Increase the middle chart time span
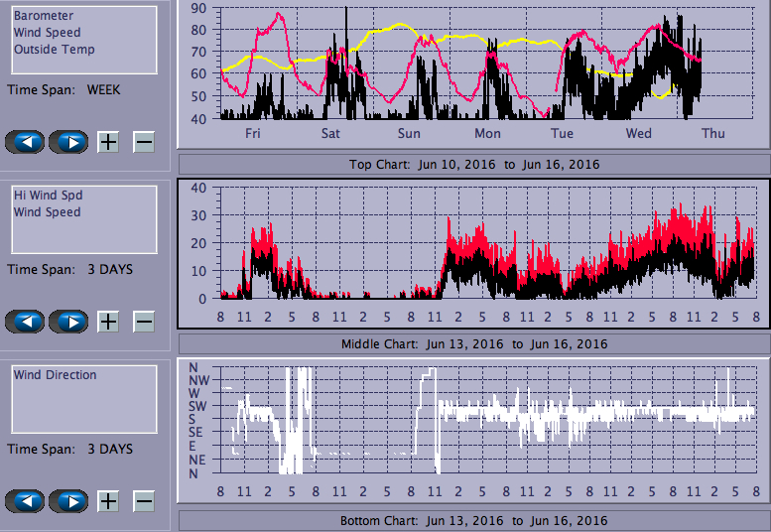 point(108,322)
